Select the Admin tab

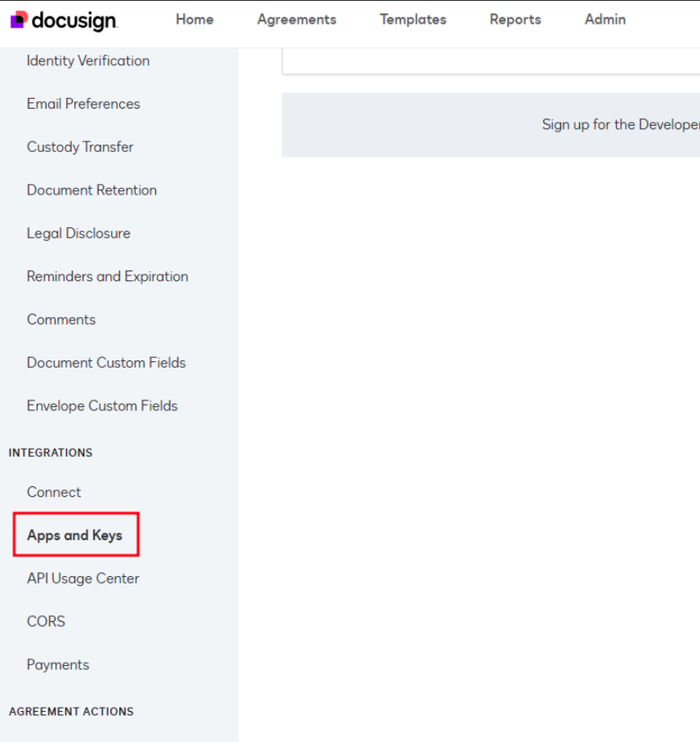coord(605,20)
